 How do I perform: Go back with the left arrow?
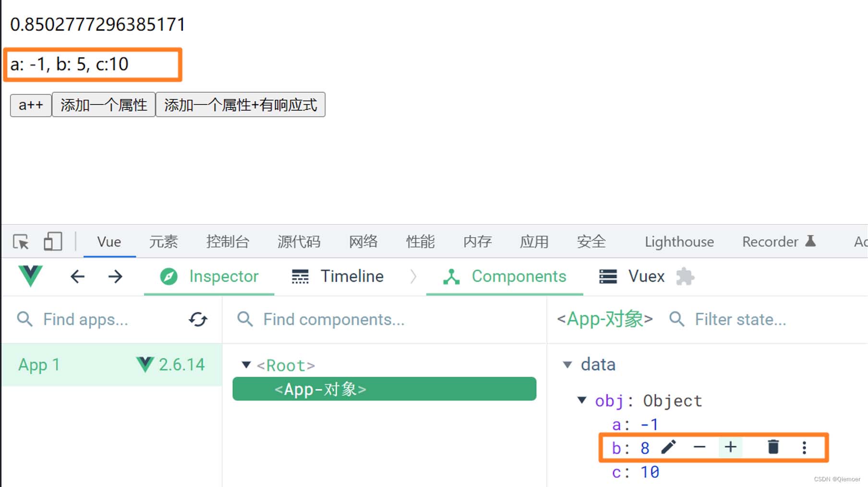coord(77,276)
